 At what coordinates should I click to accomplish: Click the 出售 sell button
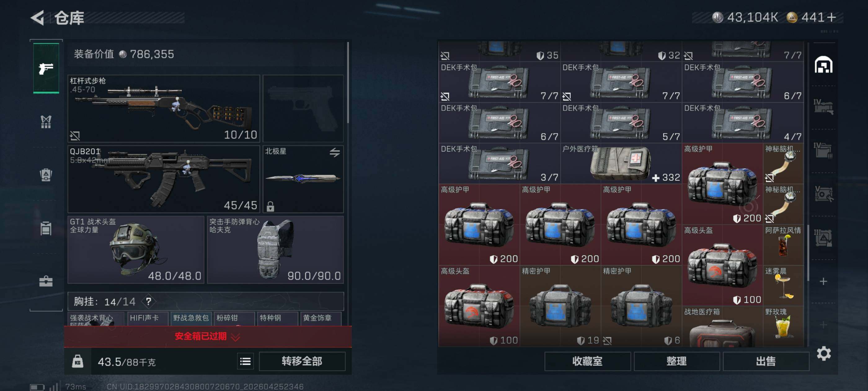[766, 361]
